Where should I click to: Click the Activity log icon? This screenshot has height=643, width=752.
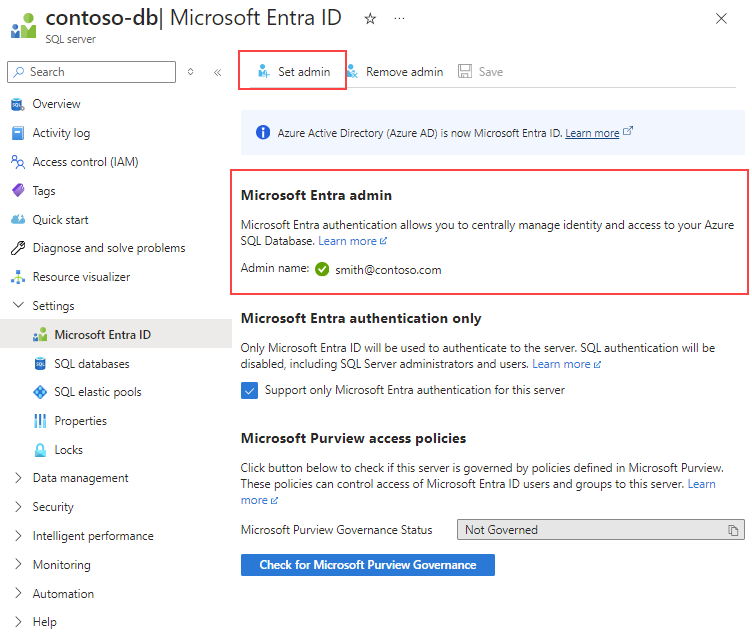18,133
